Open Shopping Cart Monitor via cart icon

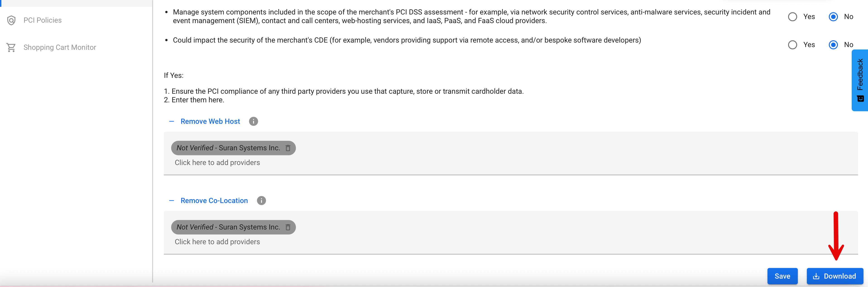[11, 47]
